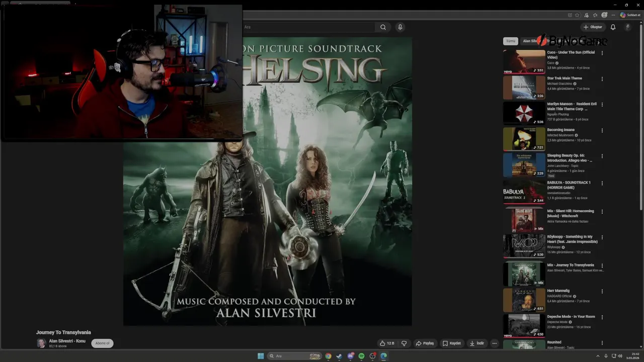Screen dimensions: 644x362
Task: Open Spotify from the taskbar
Action: (x=361, y=356)
